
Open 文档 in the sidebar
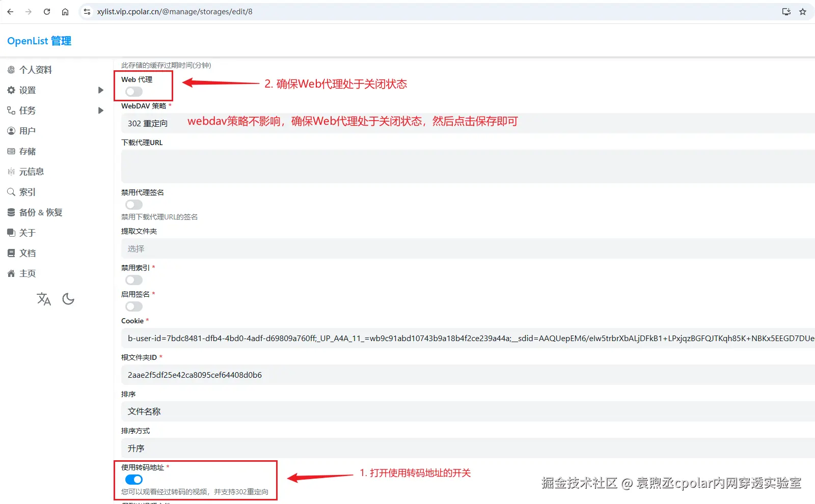pyautogui.click(x=28, y=253)
